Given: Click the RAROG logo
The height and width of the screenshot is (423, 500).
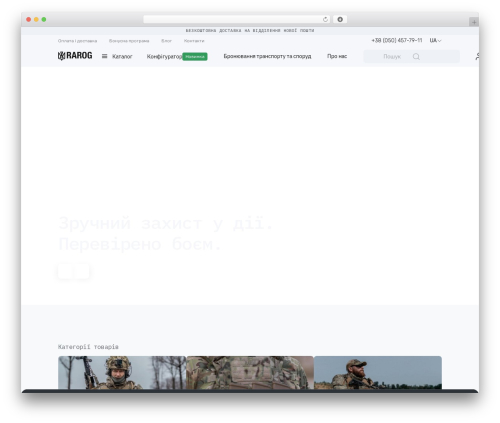Looking at the screenshot, I should click(x=75, y=56).
